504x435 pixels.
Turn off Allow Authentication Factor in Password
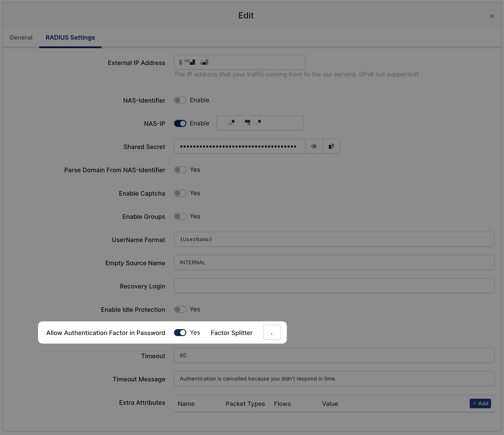pos(180,333)
